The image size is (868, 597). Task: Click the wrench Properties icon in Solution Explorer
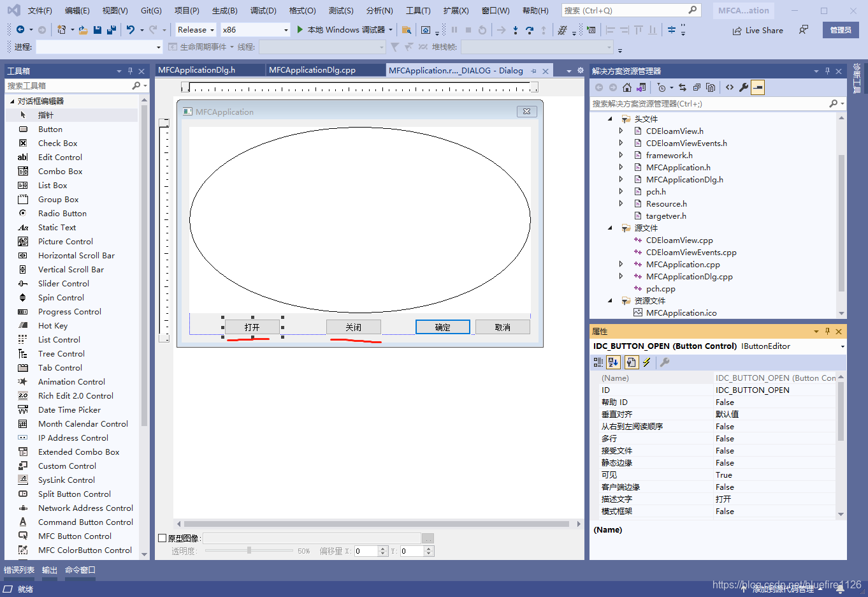(744, 87)
